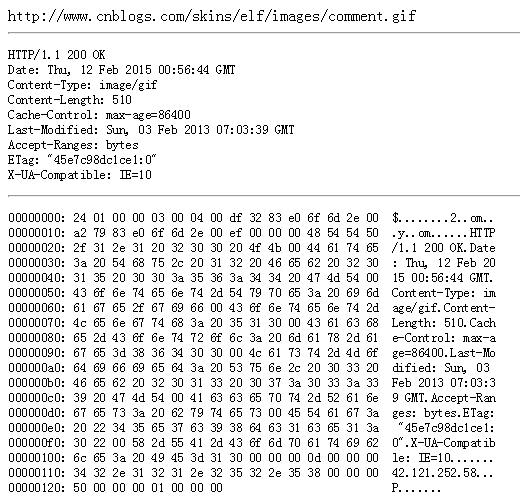Click the comment.gif URL at top

pyautogui.click(x=212, y=16)
